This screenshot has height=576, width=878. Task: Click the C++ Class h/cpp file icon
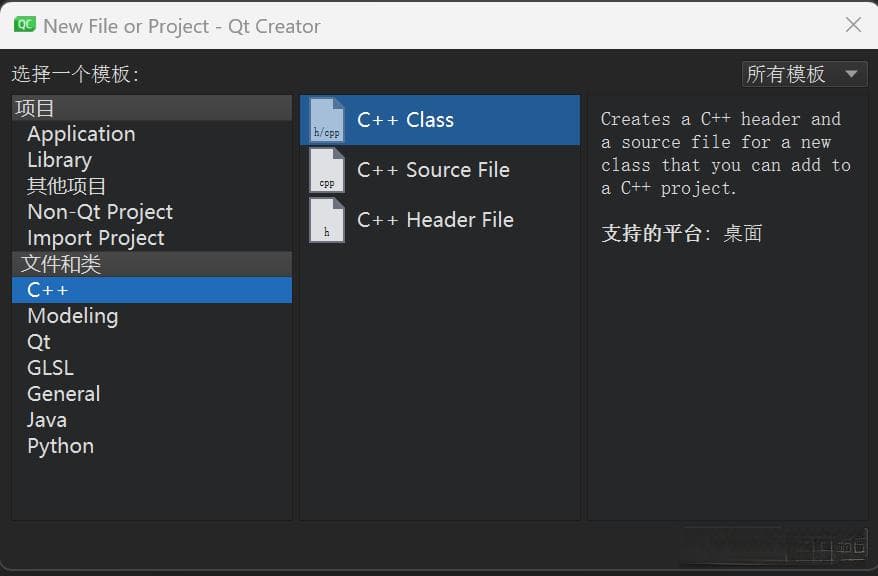[326, 120]
